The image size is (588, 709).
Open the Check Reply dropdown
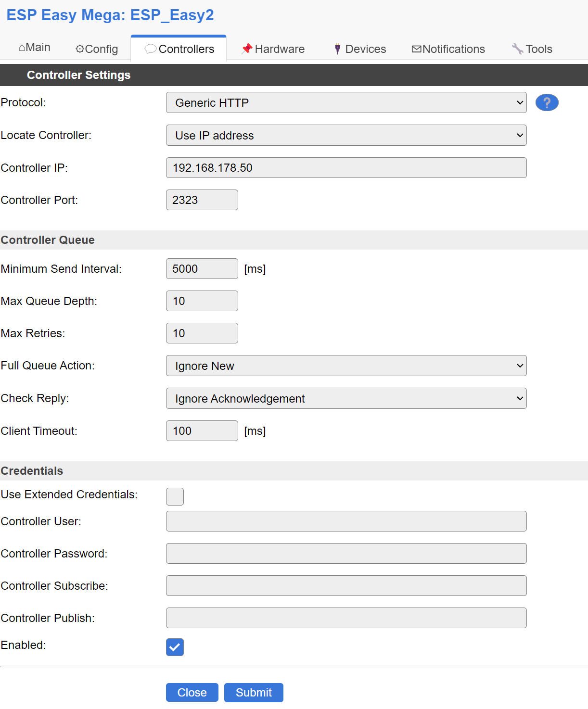(346, 398)
